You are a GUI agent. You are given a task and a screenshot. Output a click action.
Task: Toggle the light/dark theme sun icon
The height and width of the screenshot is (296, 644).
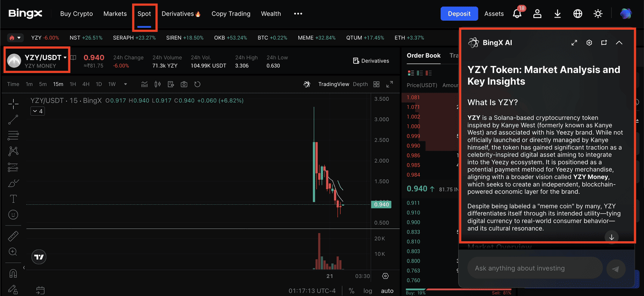598,14
